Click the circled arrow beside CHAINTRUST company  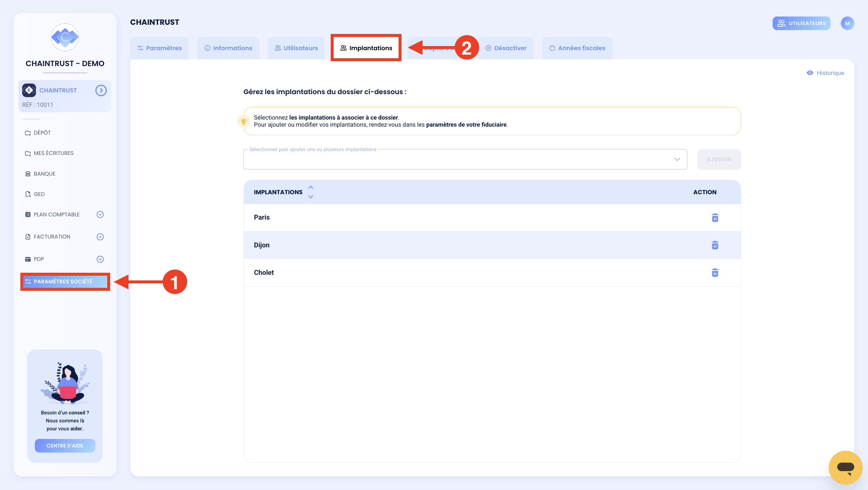(x=101, y=90)
